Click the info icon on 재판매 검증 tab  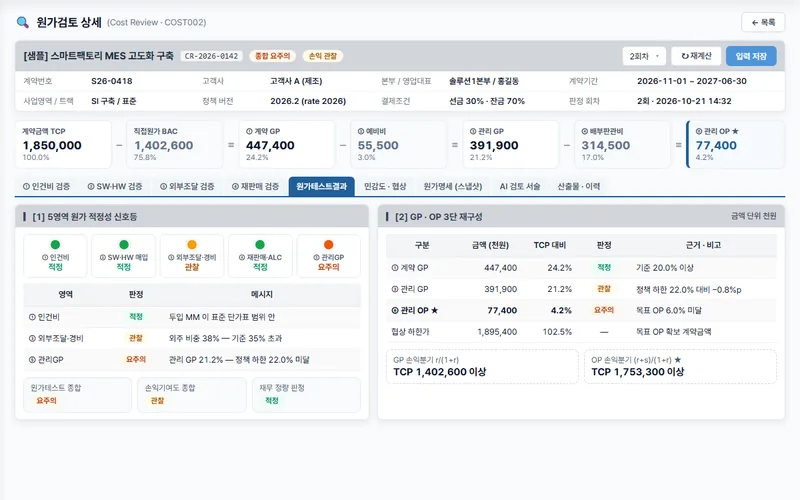coord(235,187)
